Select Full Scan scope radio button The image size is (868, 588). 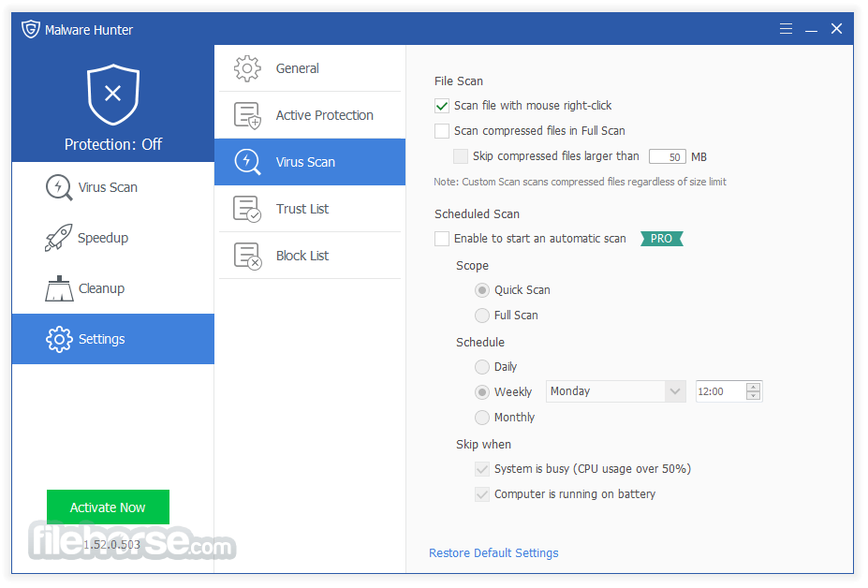click(x=482, y=316)
